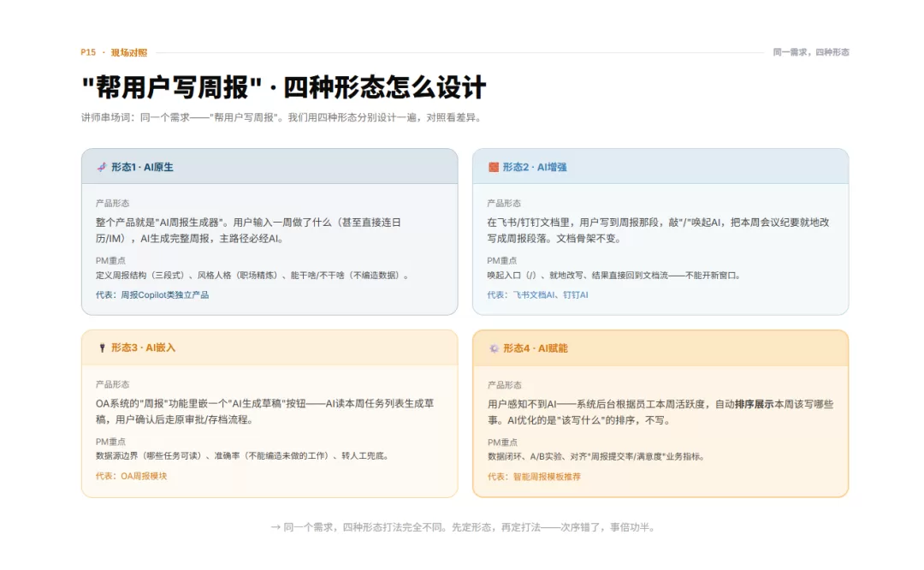Click the PM重点 label in the AI增强 card

[x=502, y=260]
